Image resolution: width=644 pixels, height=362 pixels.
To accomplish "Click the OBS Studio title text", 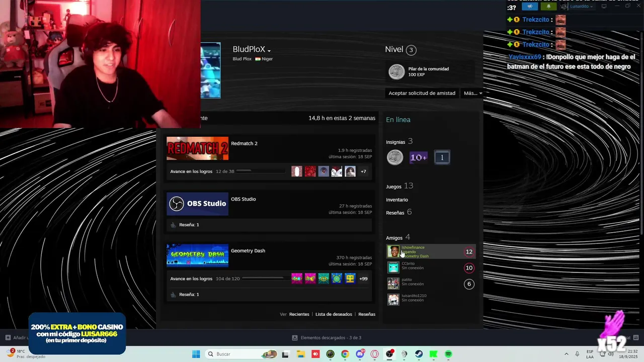I will 244,199.
